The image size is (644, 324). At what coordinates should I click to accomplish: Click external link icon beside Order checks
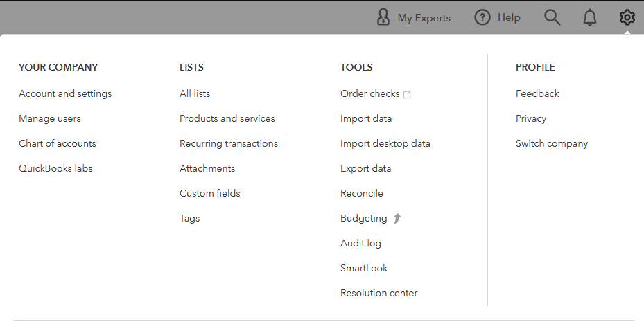407,94
